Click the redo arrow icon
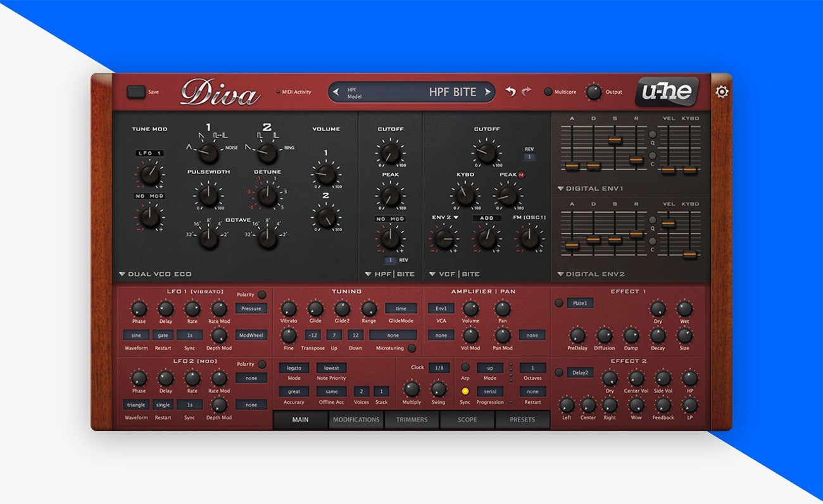Screen dimensions: 823x504 coord(527,92)
